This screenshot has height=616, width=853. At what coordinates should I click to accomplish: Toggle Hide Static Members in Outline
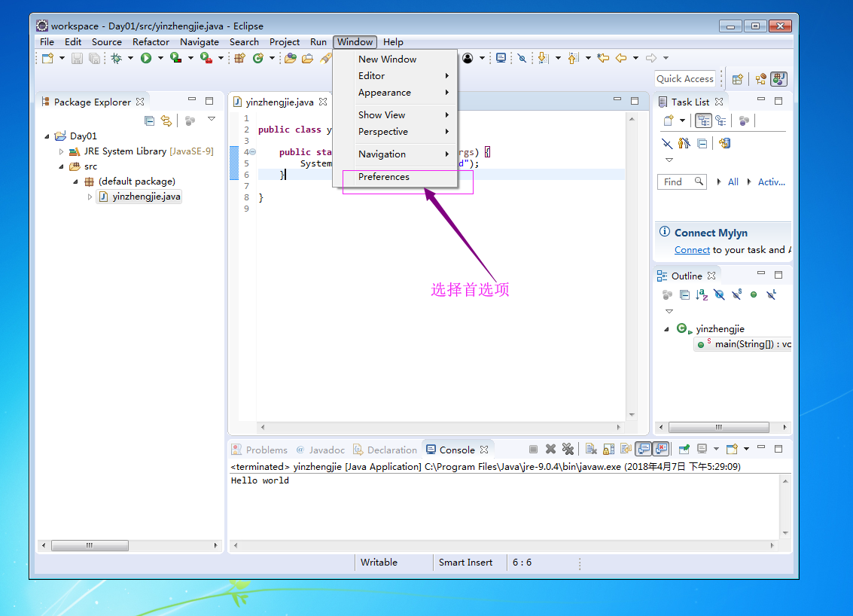[736, 295]
